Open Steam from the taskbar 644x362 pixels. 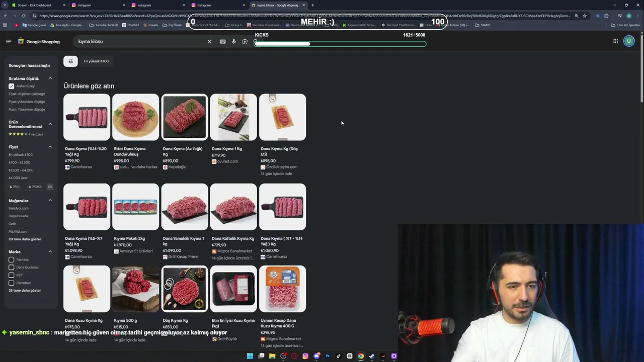(372, 356)
